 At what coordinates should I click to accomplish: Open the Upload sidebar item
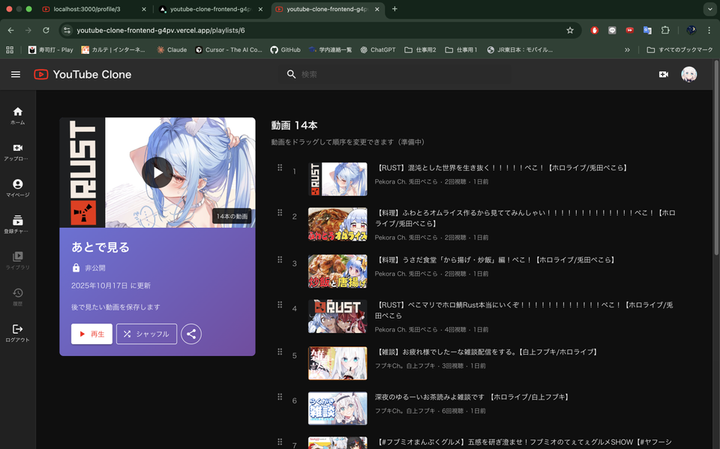tap(18, 152)
